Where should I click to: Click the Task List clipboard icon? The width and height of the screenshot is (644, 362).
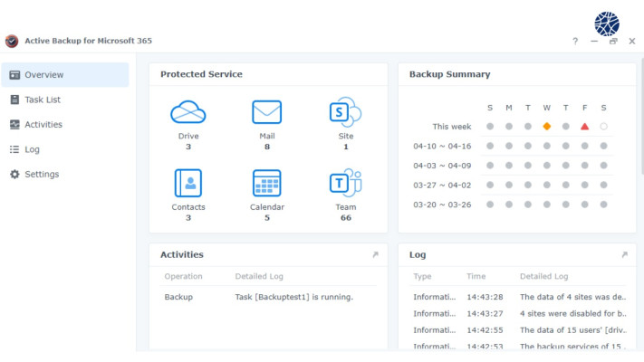pyautogui.click(x=14, y=100)
